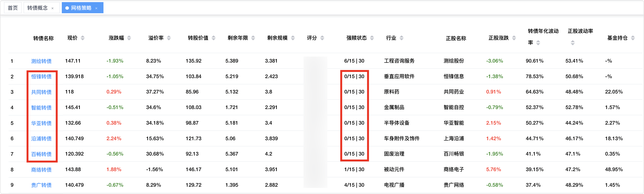Image resolution: width=644 pixels, height=194 pixels.
Task: Sort table by 现价 column arrows
Action: [x=82, y=38]
